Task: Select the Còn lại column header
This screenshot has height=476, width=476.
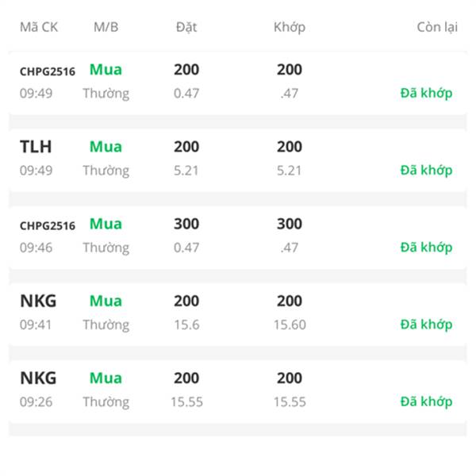Action: [x=437, y=27]
